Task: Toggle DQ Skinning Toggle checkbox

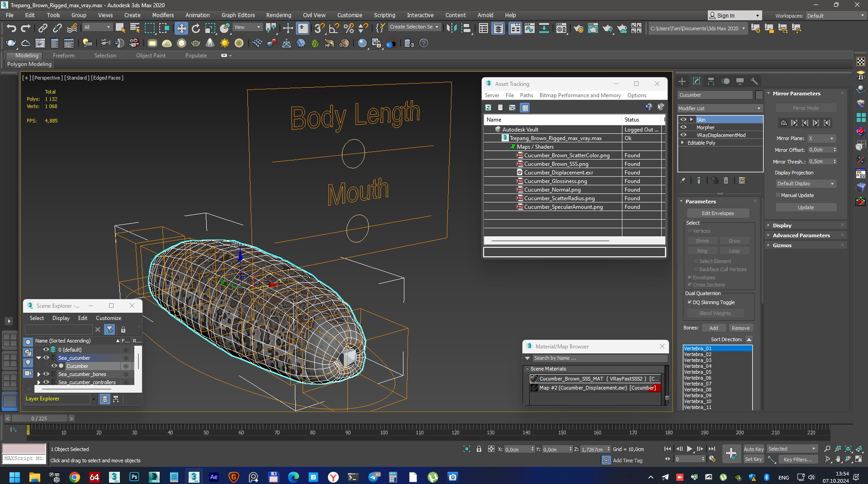Action: pyautogui.click(x=689, y=302)
